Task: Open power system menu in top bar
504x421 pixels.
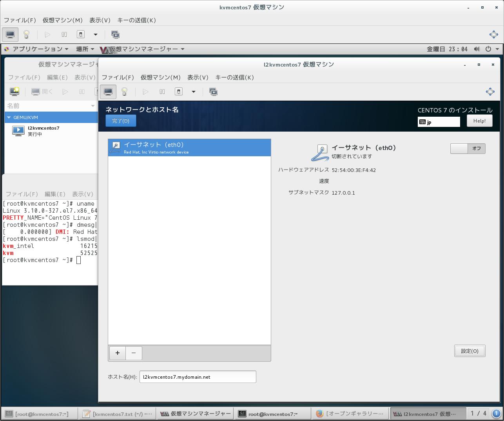Action: coord(492,49)
